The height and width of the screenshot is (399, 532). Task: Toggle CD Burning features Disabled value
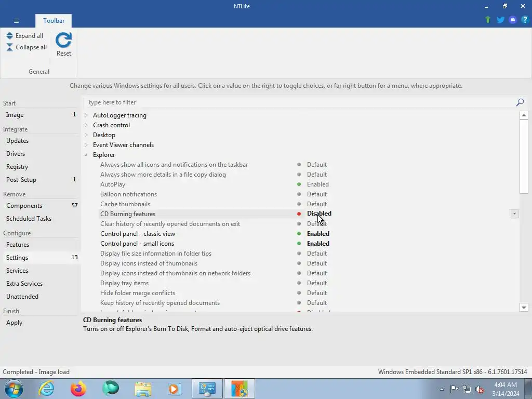click(x=319, y=214)
